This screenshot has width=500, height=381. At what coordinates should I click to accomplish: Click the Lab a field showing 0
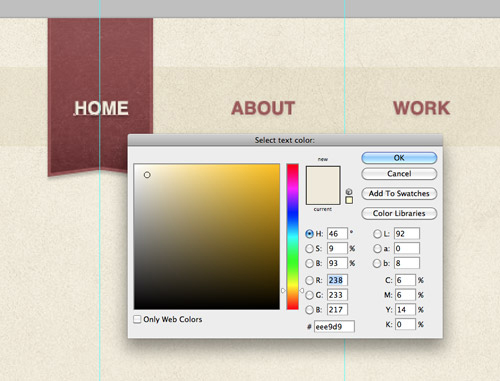407,248
